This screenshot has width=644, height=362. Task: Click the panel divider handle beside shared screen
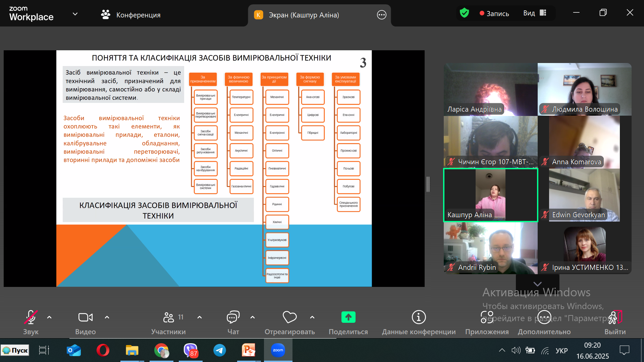[x=428, y=184]
